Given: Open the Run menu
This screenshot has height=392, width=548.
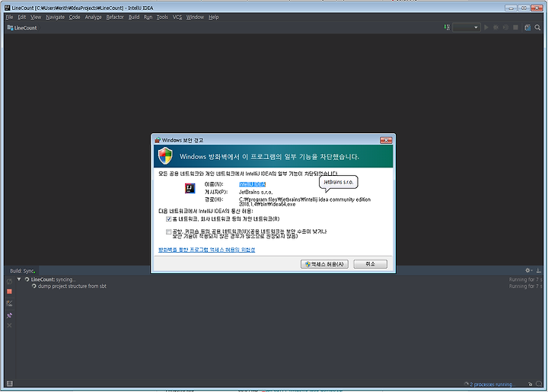Looking at the screenshot, I should [148, 17].
